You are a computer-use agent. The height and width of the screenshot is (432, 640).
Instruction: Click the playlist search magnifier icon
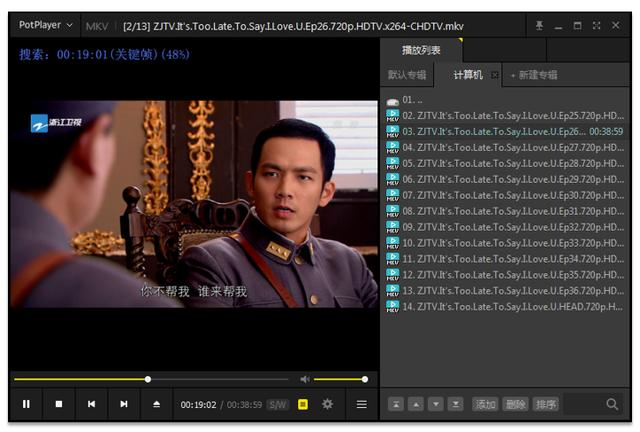pyautogui.click(x=612, y=404)
